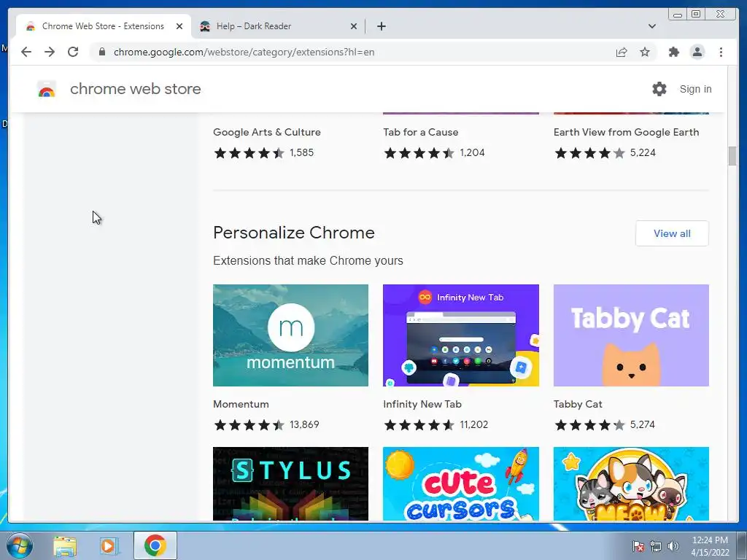The image size is (747, 560).
Task: Click the Infinity New Tab rating count 11,202
Action: [474, 424]
